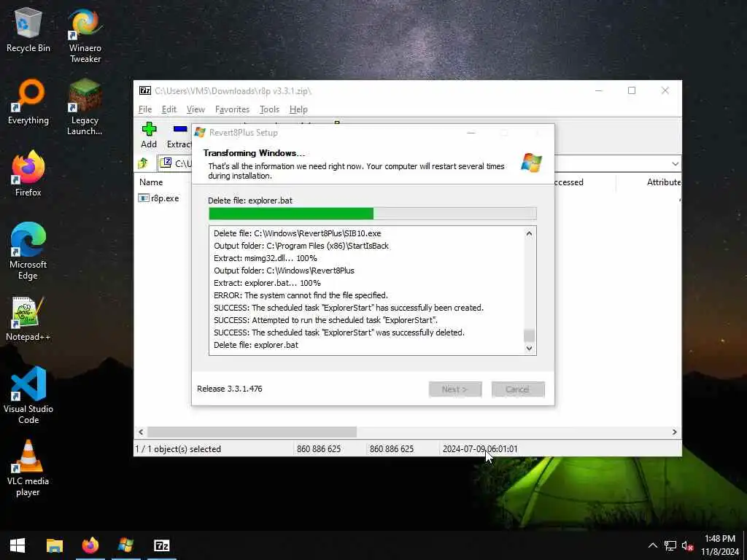Viewport: 747px width, 560px height.
Task: Click the Release 3.3.1.476 label
Action: (x=230, y=389)
